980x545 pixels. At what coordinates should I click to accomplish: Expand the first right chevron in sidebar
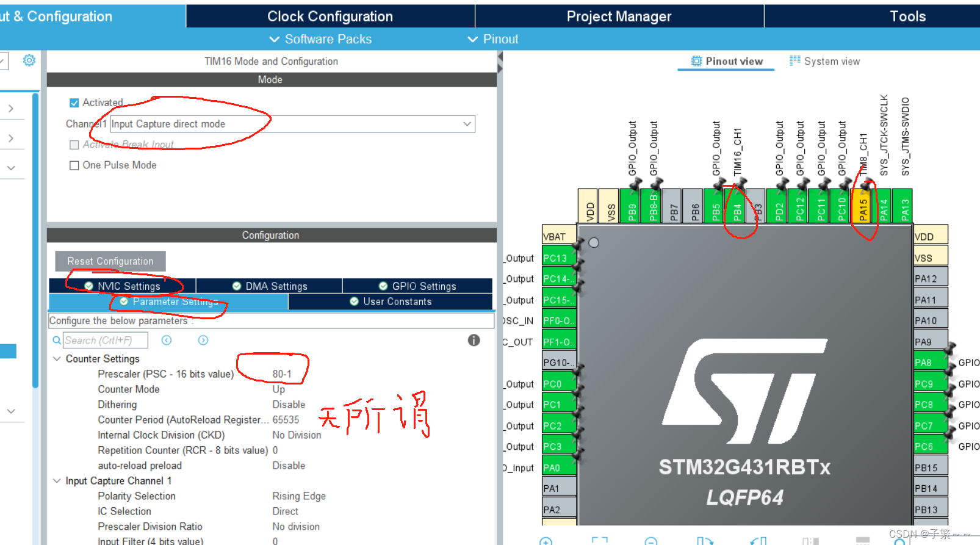11,109
